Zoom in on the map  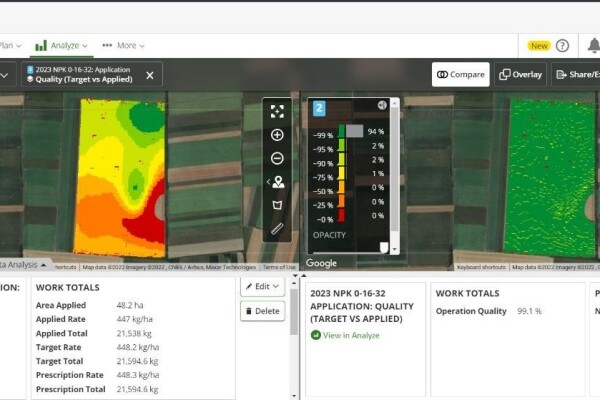pos(277,135)
